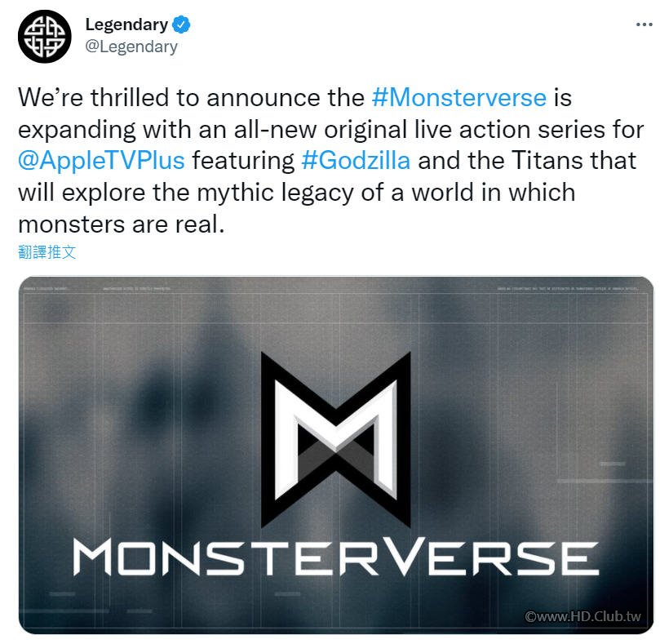This screenshot has height=644, width=660.
Task: Click the word "expanding" in the tweet
Action: (x=77, y=129)
